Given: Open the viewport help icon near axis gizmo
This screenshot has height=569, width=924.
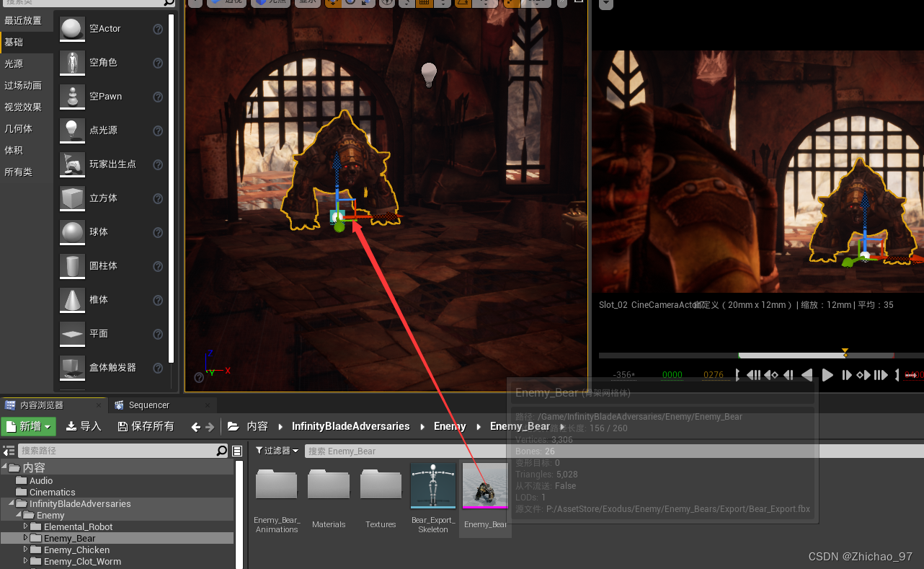Looking at the screenshot, I should (199, 377).
